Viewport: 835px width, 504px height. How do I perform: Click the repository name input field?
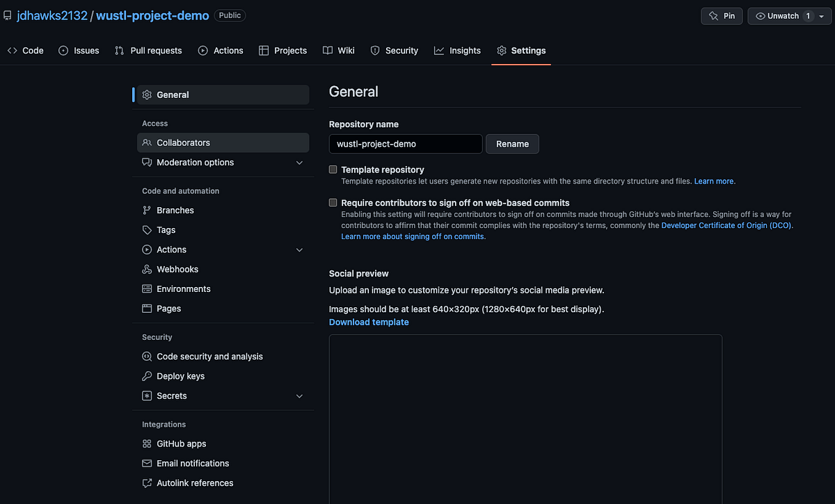point(405,144)
